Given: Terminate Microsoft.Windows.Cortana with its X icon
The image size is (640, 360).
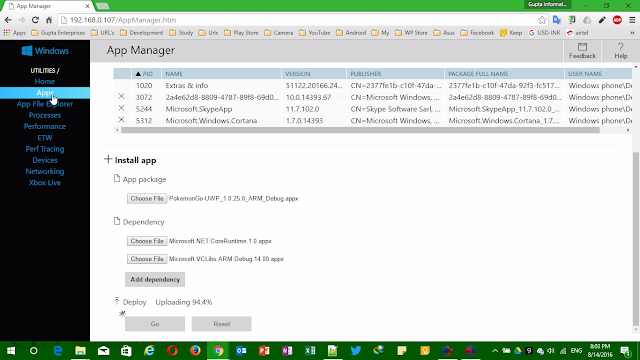Looking at the screenshot, I should [121, 120].
